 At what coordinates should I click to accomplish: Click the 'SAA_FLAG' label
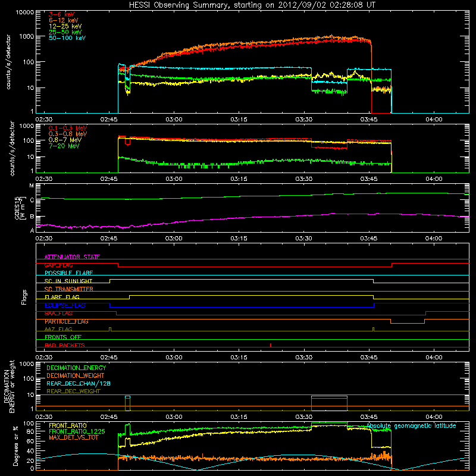[58, 314]
